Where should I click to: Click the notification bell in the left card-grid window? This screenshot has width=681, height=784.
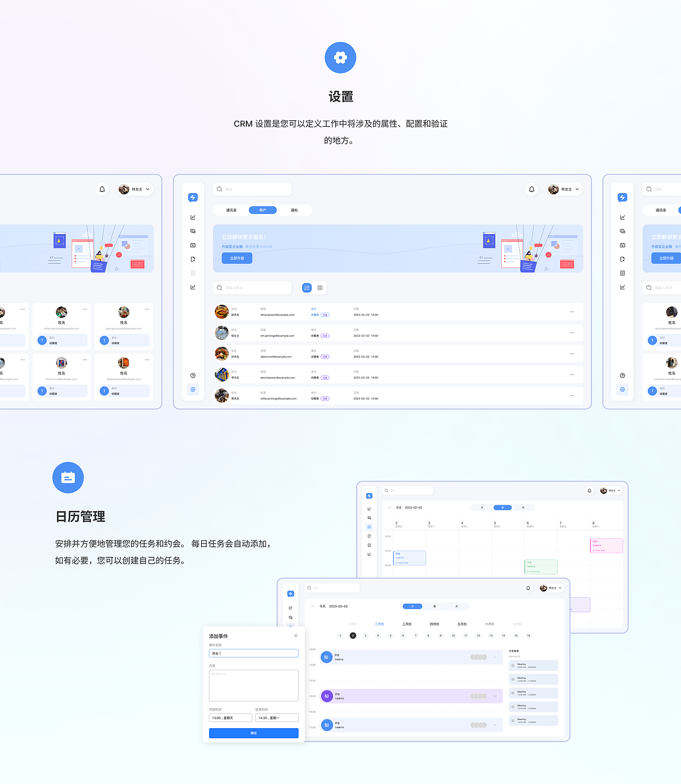[x=102, y=189]
